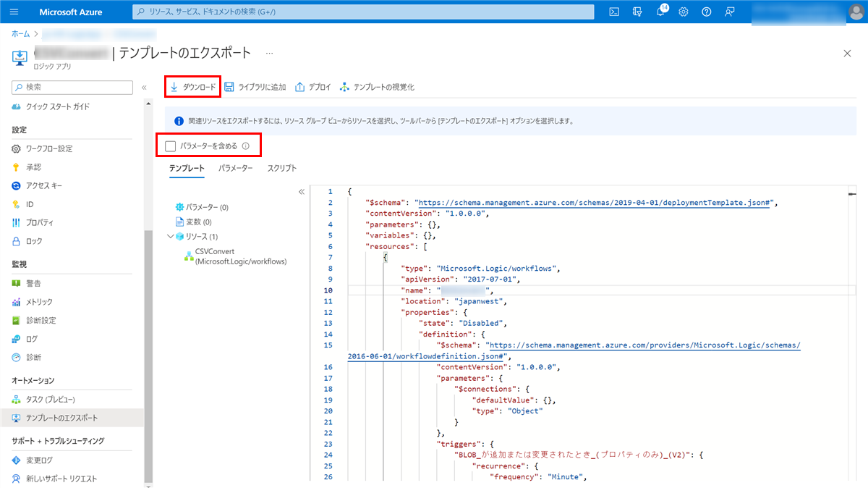Open the account avatar menu

856,12
